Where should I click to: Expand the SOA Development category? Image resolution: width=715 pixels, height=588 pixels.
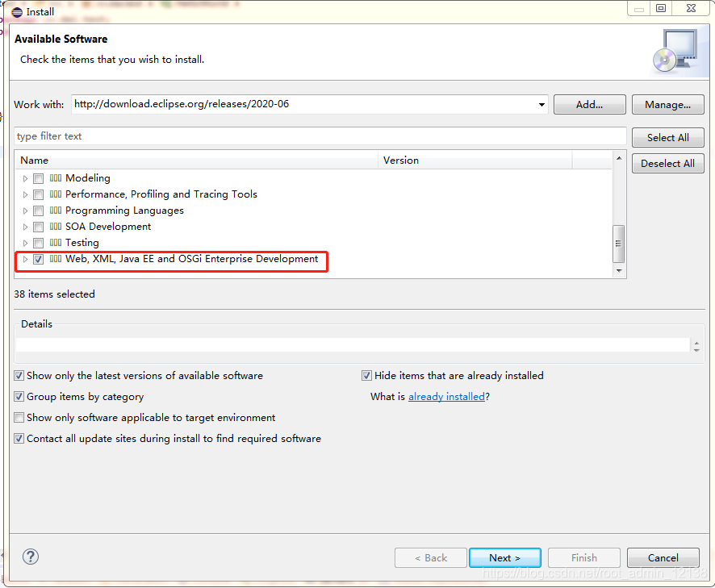[x=26, y=227]
